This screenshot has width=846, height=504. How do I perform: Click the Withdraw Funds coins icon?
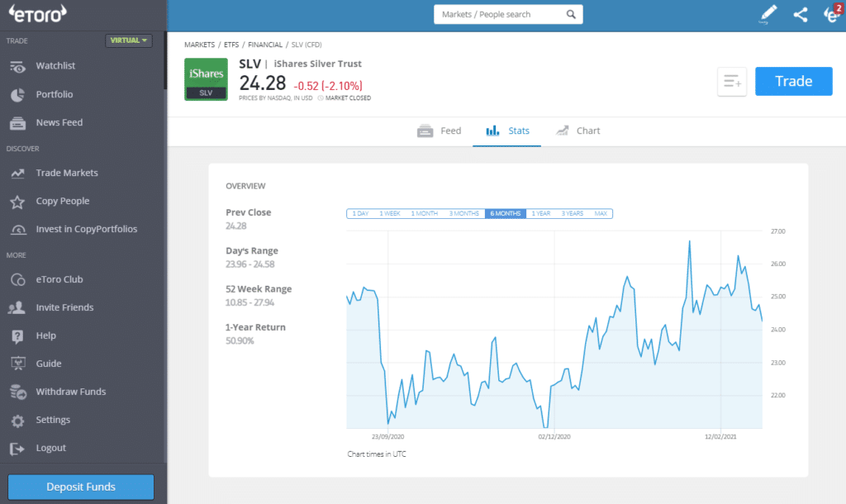point(18,392)
